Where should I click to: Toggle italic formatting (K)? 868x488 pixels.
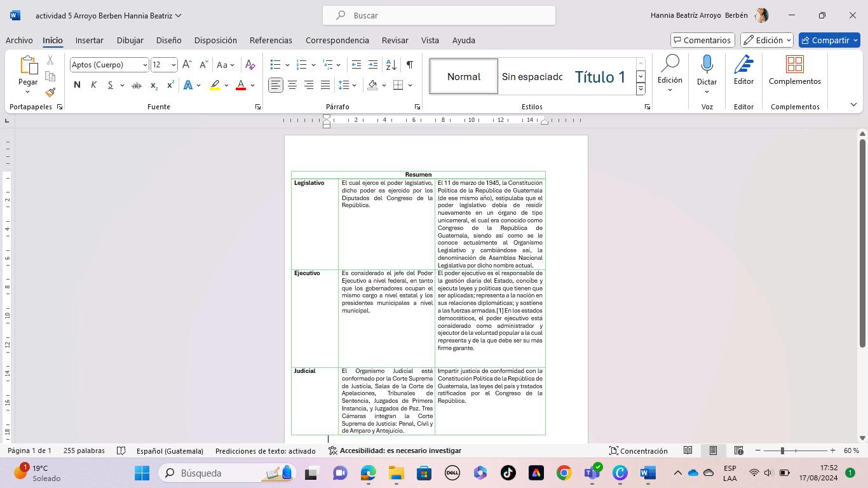pyautogui.click(x=93, y=85)
